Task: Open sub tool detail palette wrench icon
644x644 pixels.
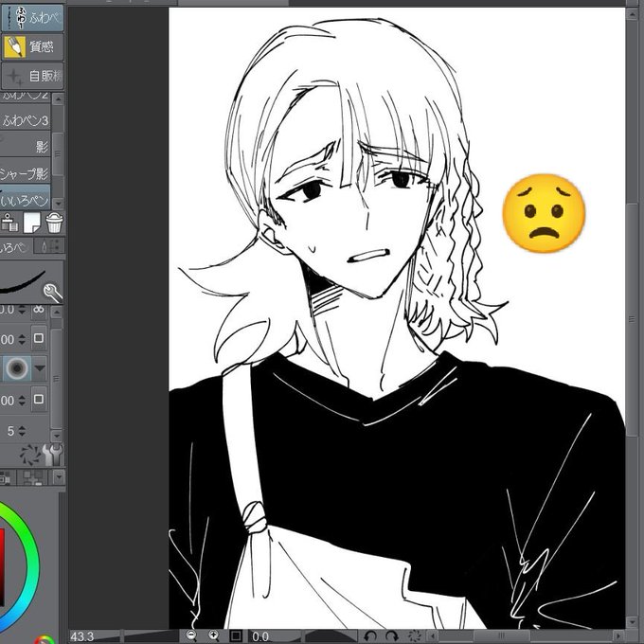Action: pos(53,456)
